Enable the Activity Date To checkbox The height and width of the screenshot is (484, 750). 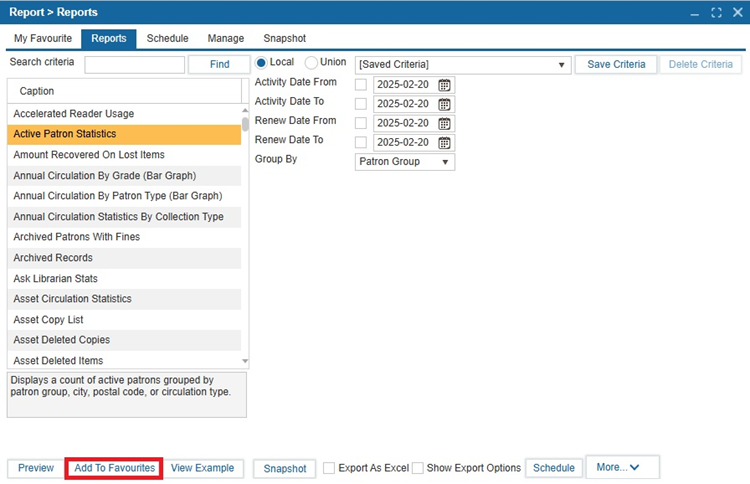click(x=361, y=104)
